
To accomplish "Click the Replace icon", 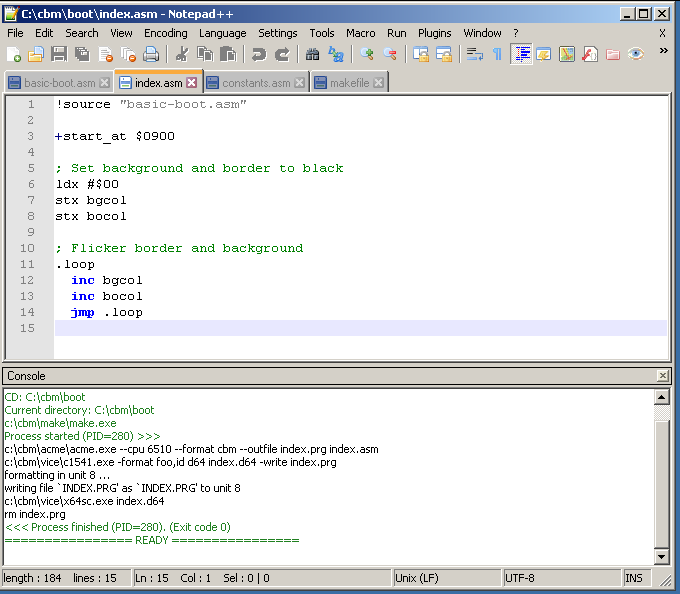I will pos(336,55).
